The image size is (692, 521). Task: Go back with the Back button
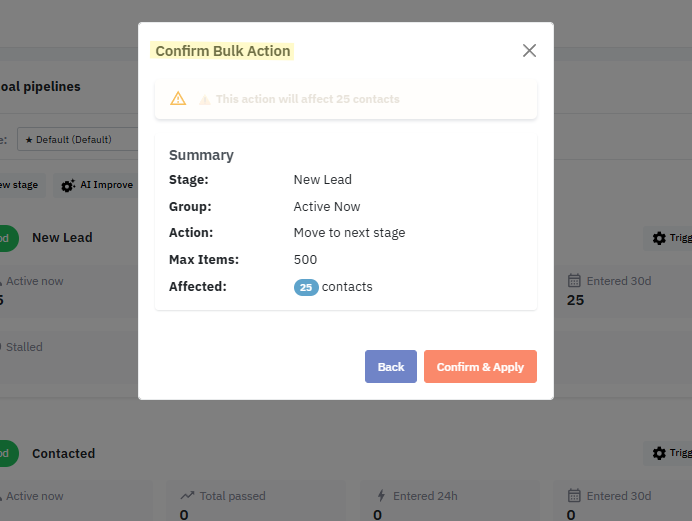(x=391, y=367)
